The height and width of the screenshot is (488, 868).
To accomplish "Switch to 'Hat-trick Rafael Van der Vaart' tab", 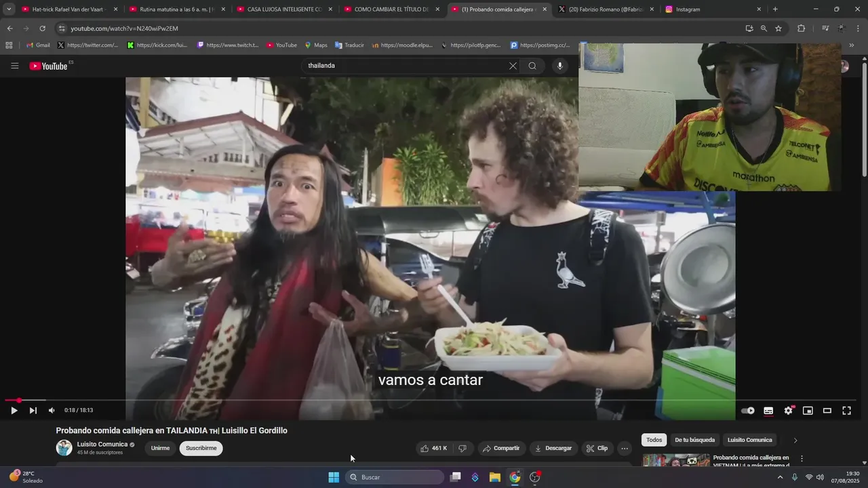I will (69, 9).
